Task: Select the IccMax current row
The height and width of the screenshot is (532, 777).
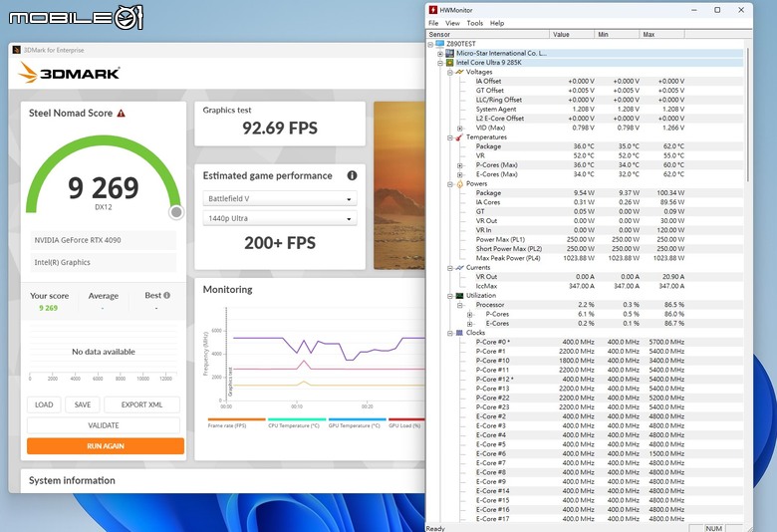Action: [x=585, y=286]
